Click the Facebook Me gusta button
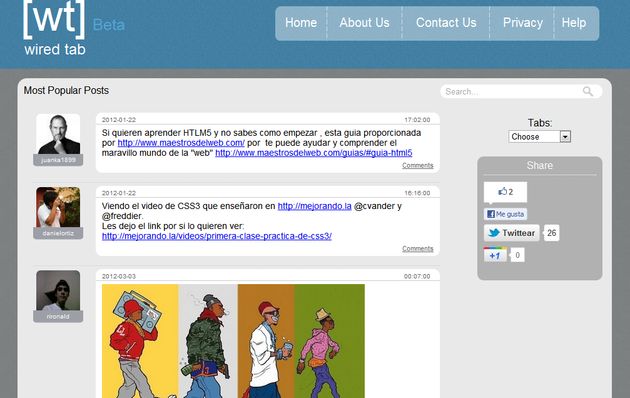Viewport: 630px width, 398px height. pos(505,214)
